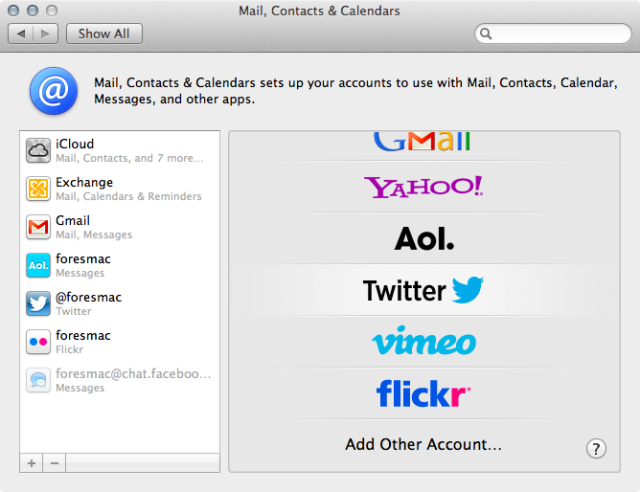This screenshot has height=492, width=640.
Task: Choose Yahoo! as the account type
Action: pyautogui.click(x=424, y=187)
